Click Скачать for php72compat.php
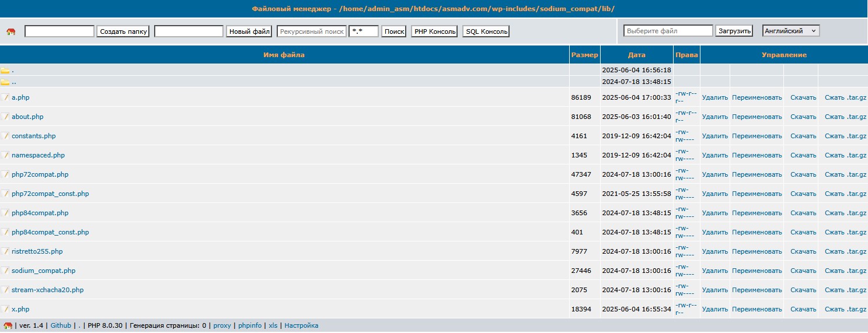The width and height of the screenshot is (868, 333). tap(803, 174)
